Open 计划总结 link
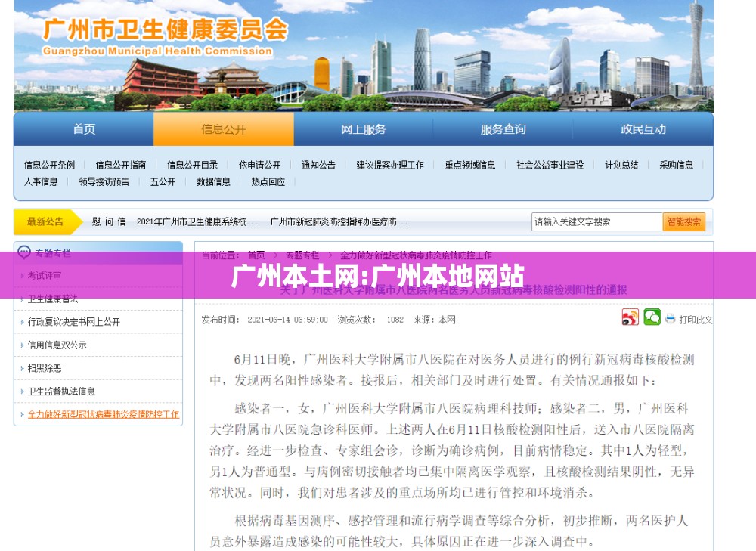 point(621,165)
